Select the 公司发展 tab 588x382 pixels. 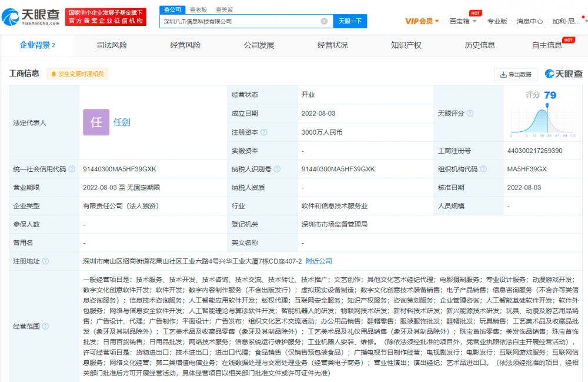pos(259,45)
